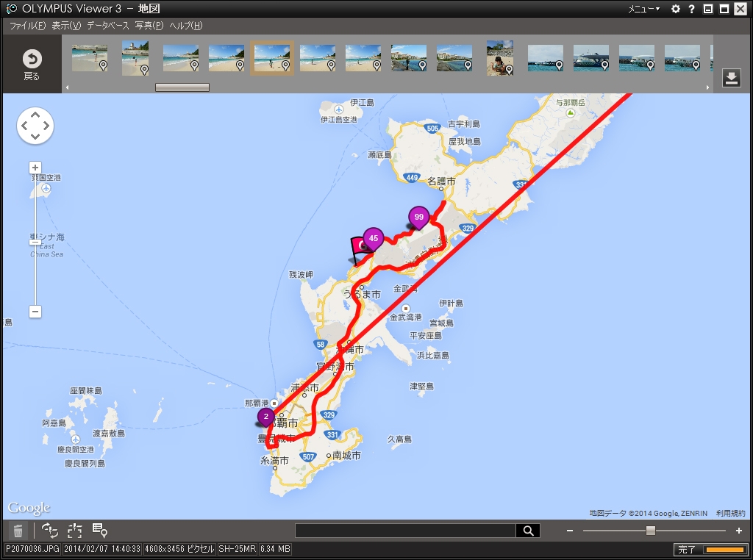This screenshot has width=753, height=560.
Task: Click the 与那覇岳 mountain icon
Action: [570, 113]
